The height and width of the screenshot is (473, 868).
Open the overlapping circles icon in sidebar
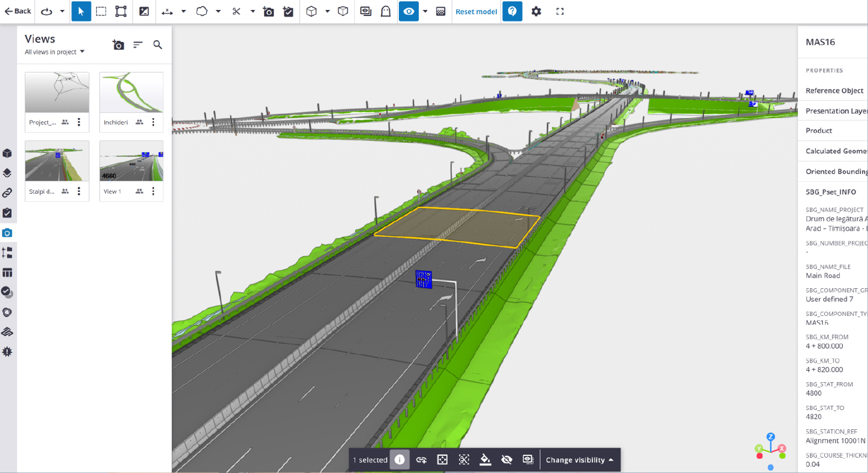pyautogui.click(x=7, y=312)
